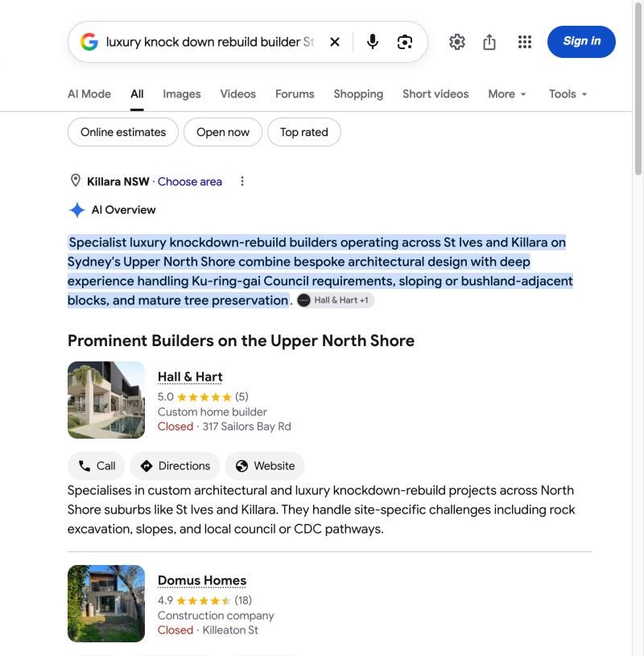Open Google Lens image search icon
The width and height of the screenshot is (644, 656).
(405, 42)
